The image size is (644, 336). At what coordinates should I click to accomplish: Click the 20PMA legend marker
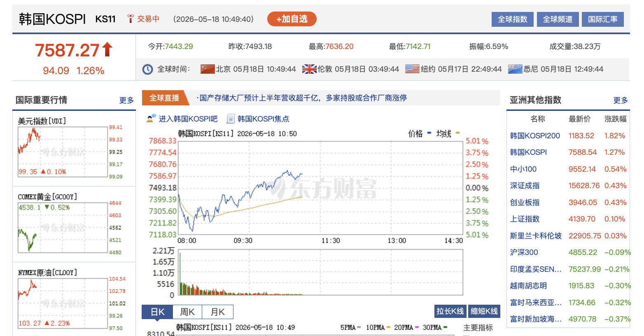pos(417,327)
